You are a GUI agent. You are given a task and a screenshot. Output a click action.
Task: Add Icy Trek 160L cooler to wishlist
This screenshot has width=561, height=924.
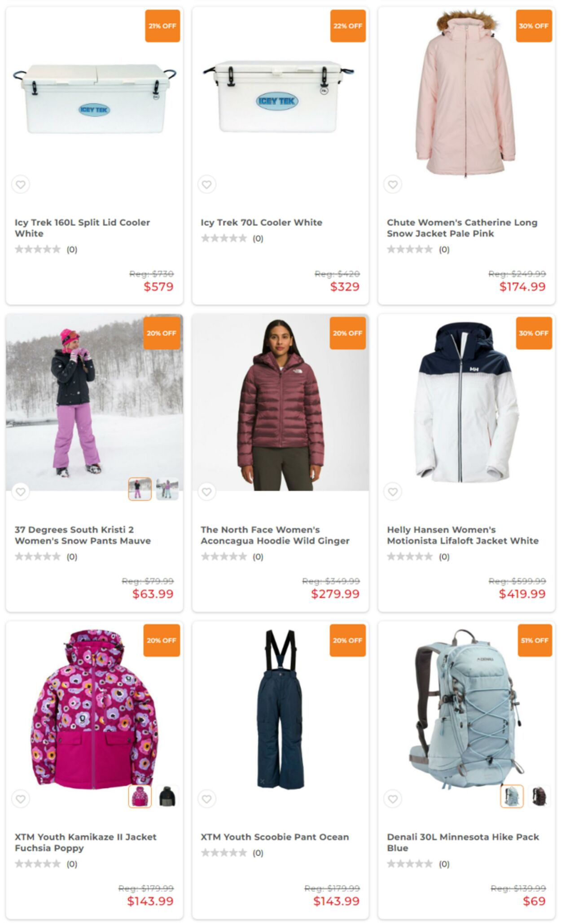click(x=21, y=185)
